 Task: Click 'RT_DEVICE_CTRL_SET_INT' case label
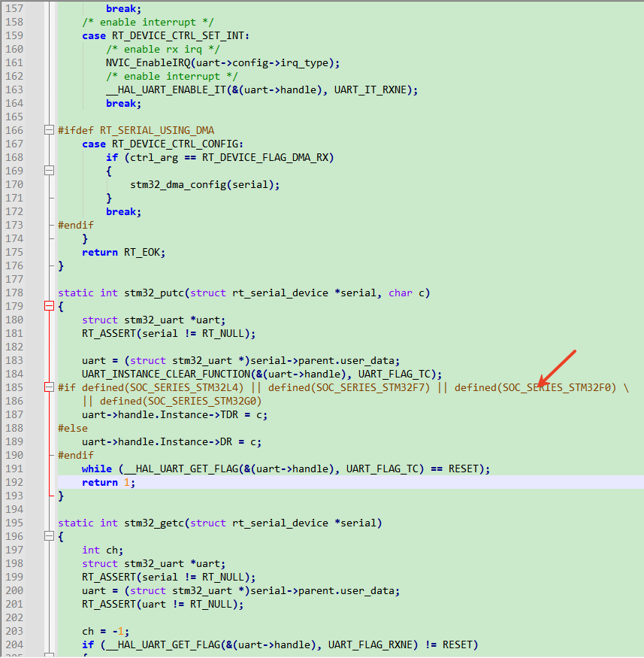click(x=178, y=35)
